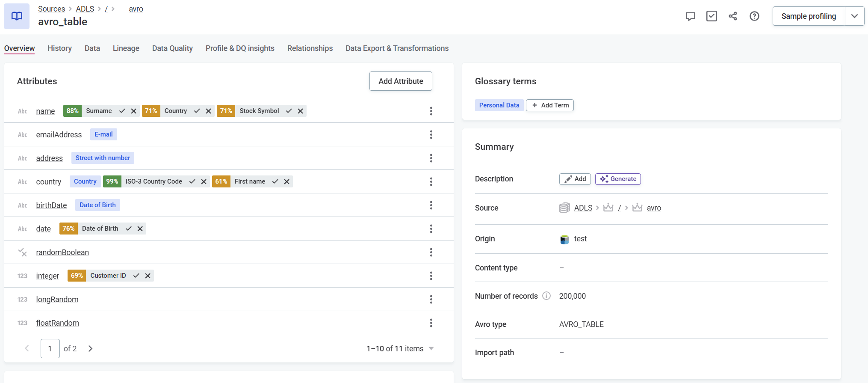Click the share icon in header

coord(733,16)
